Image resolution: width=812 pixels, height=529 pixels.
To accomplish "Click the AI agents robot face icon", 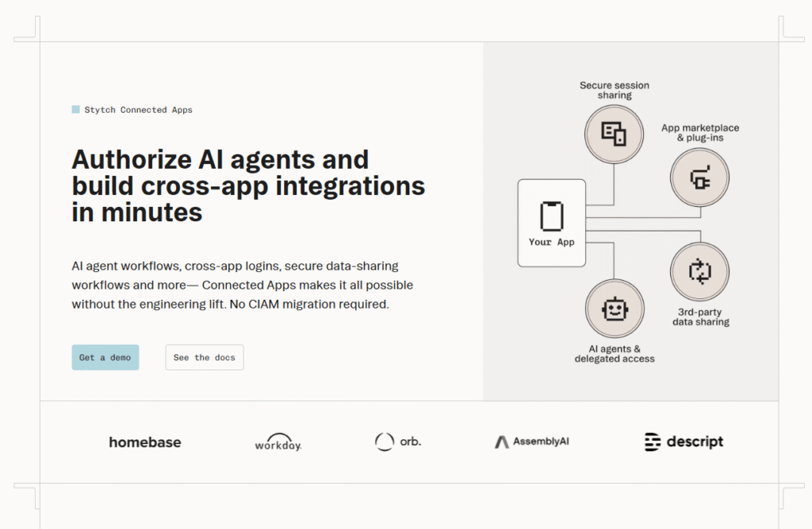I will point(615,309).
